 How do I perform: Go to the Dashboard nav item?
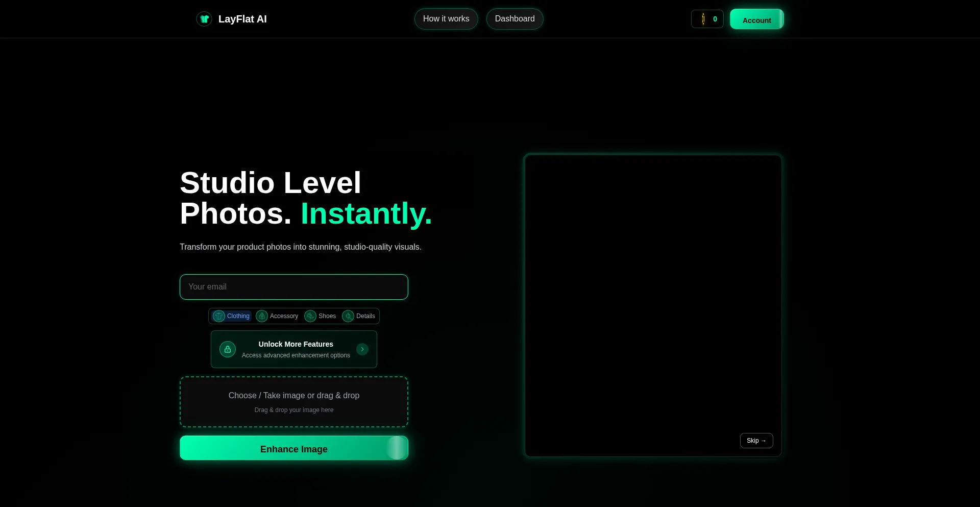coord(514,19)
